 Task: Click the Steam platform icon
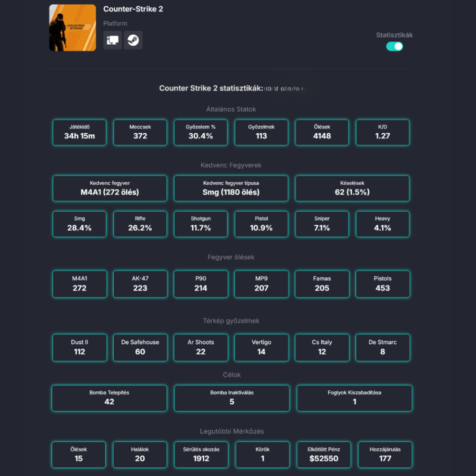(x=133, y=40)
